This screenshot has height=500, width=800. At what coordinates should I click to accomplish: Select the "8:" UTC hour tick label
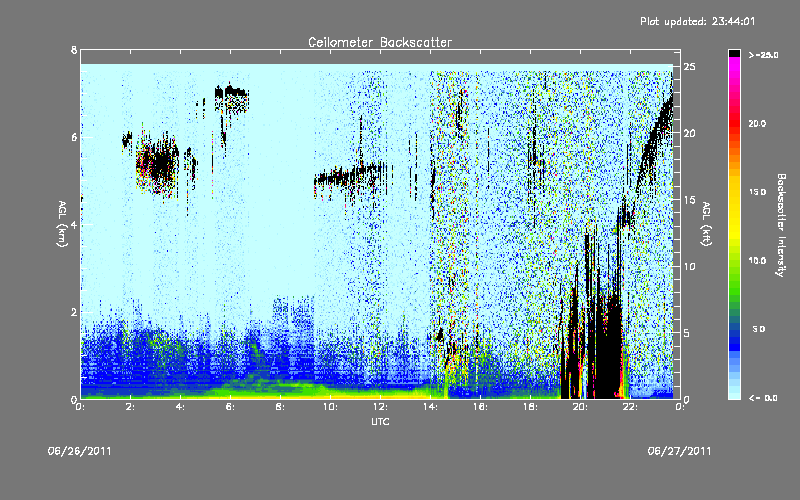280,407
